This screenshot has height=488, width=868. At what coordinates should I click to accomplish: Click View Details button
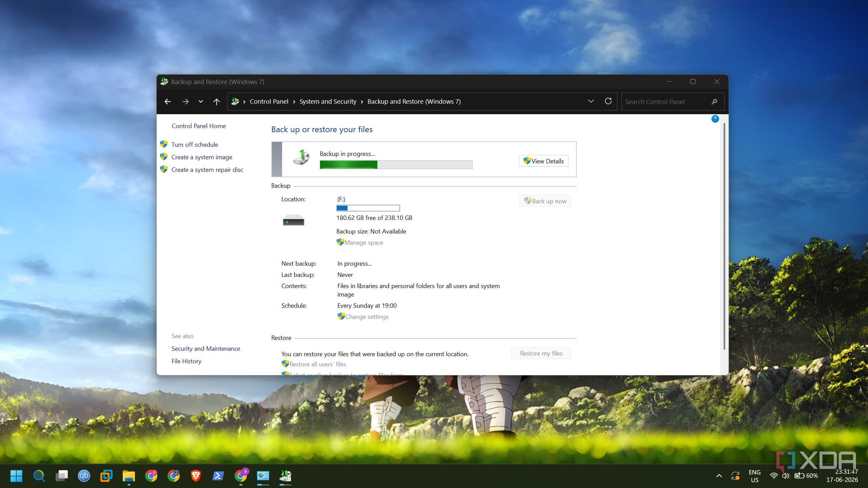[x=544, y=161]
